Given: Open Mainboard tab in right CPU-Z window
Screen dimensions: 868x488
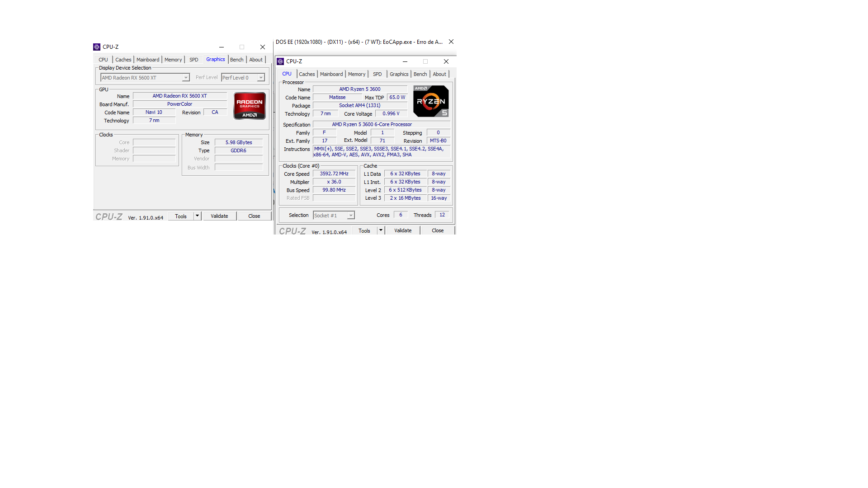Looking at the screenshot, I should tap(331, 74).
